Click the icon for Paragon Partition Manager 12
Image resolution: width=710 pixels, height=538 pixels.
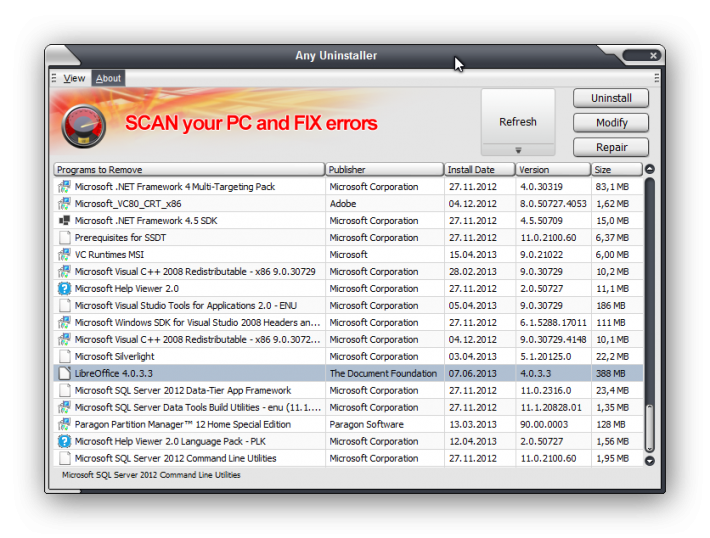[x=64, y=424]
